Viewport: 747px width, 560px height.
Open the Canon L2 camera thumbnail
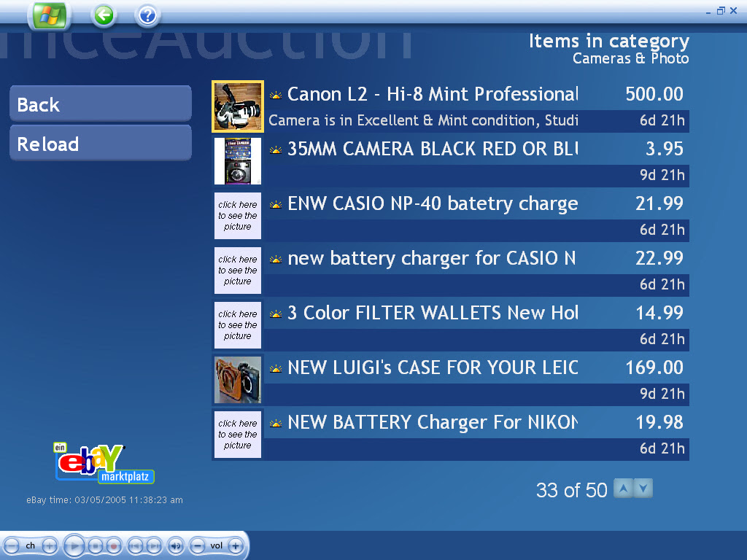pyautogui.click(x=238, y=106)
